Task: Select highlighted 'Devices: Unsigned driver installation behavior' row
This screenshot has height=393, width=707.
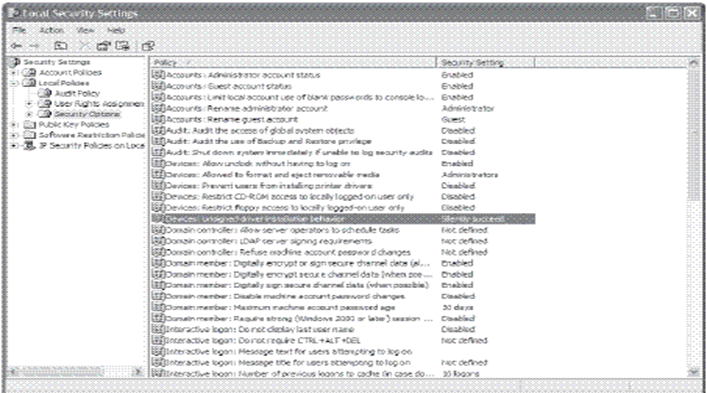Action: tap(343, 219)
